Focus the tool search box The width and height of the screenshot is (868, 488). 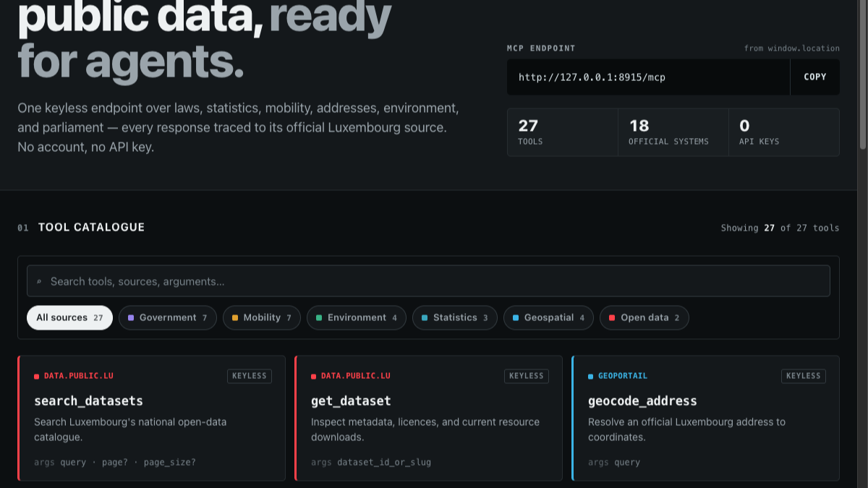click(x=428, y=281)
